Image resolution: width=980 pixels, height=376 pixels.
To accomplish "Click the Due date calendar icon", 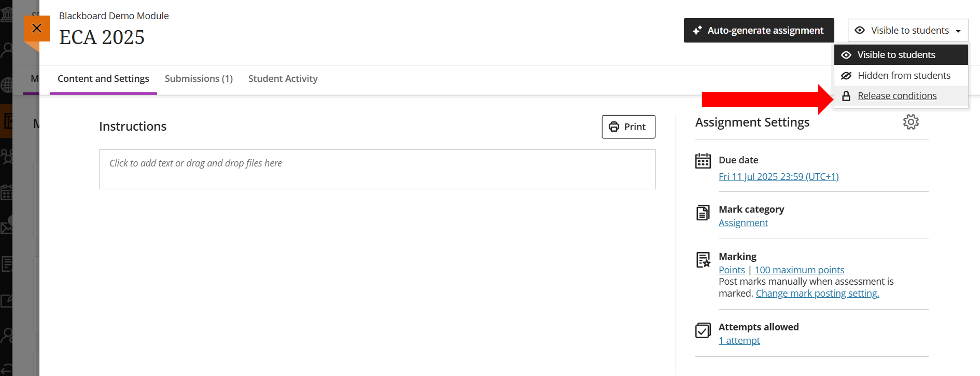I will [703, 161].
